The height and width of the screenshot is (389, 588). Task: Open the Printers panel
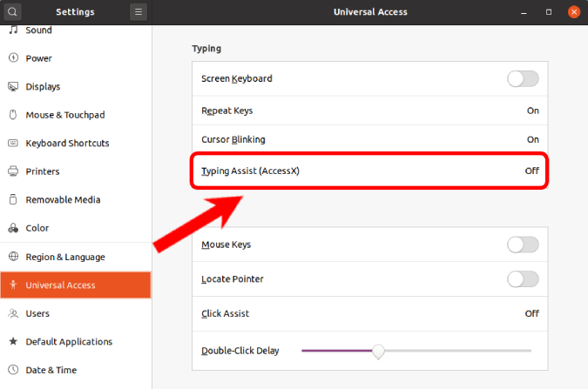pyautogui.click(x=76, y=171)
